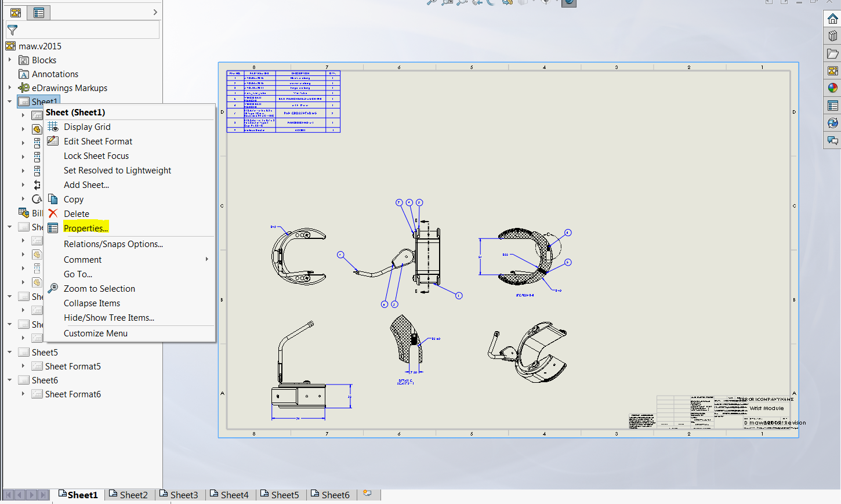Collapse the FeatureManager panel with the chevron arrow
Screen dimensions: 841x504
pos(154,11)
